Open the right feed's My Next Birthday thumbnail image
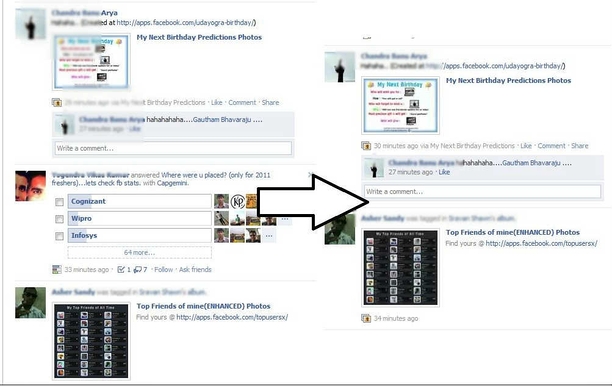 coord(400,105)
